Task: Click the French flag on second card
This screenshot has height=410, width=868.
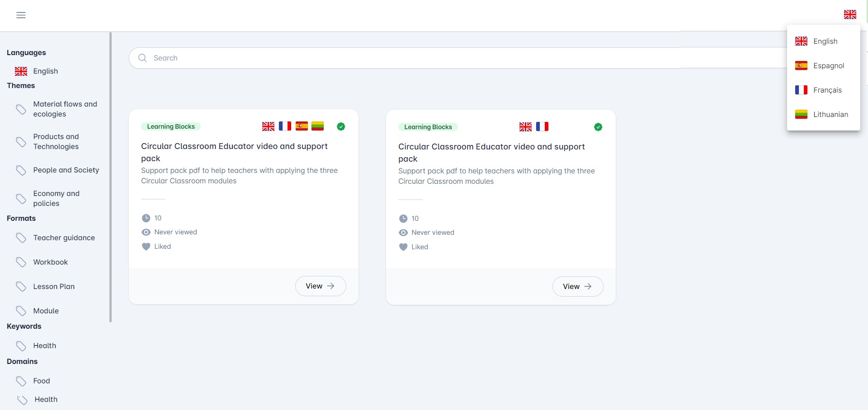Action: pyautogui.click(x=542, y=127)
